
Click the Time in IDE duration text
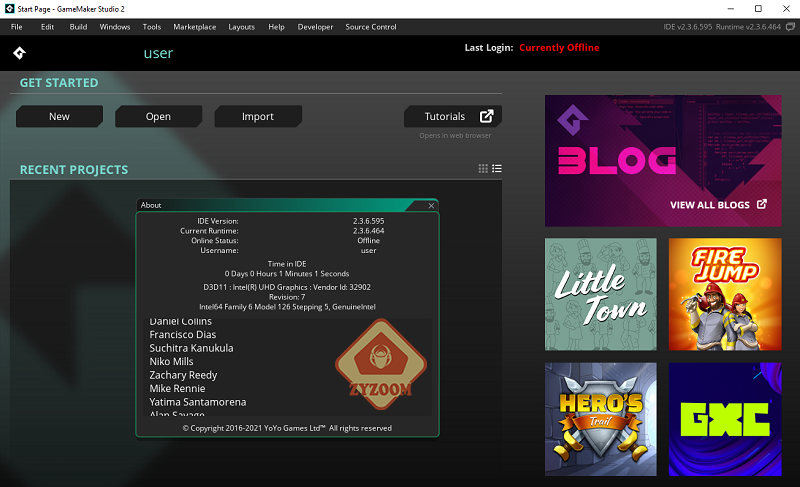[x=287, y=273]
